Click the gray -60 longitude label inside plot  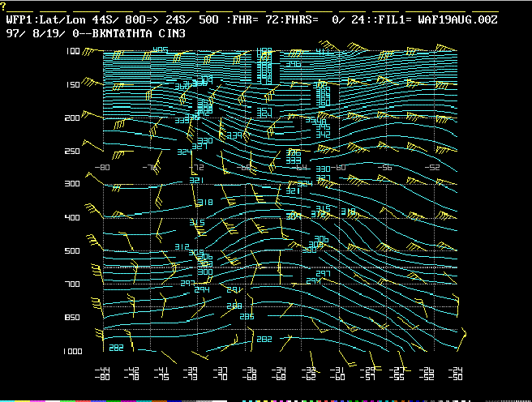[338, 168]
